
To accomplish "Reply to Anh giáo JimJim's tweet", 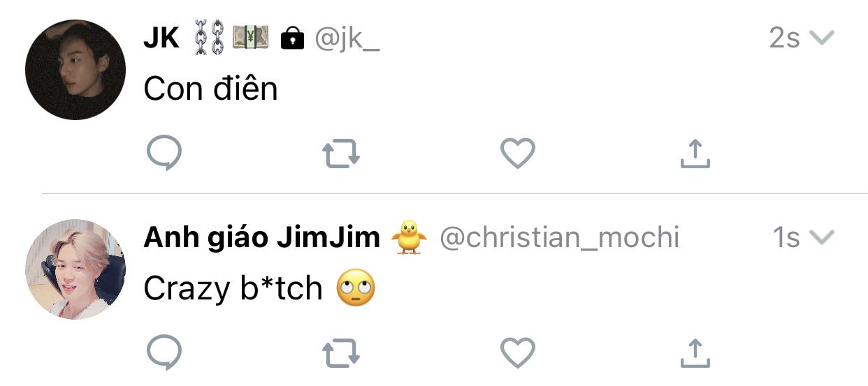I will coord(164,353).
